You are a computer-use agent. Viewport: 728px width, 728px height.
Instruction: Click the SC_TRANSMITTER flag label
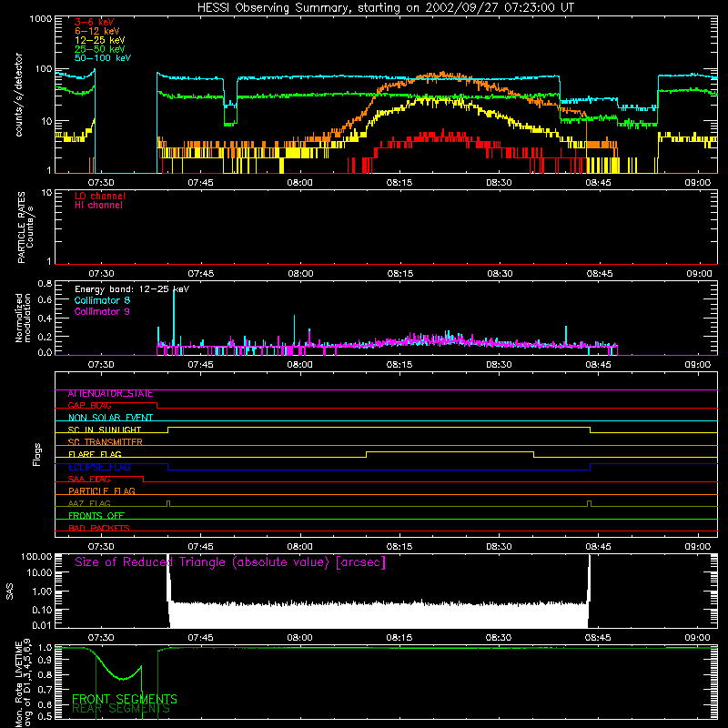(105, 442)
